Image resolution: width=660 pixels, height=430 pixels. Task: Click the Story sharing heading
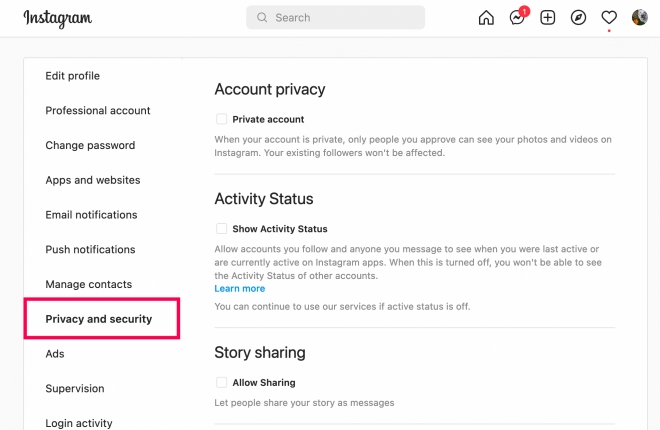click(260, 353)
